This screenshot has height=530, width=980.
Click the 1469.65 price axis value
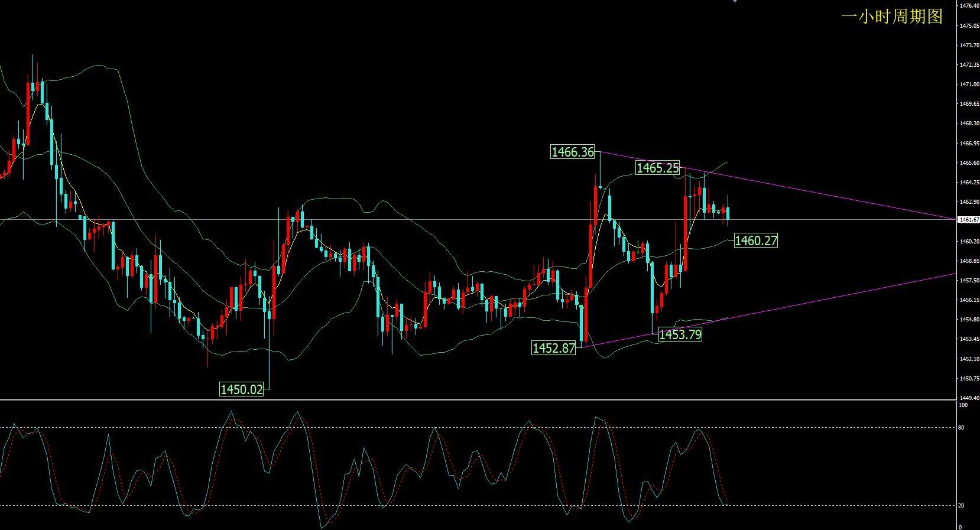click(969, 104)
